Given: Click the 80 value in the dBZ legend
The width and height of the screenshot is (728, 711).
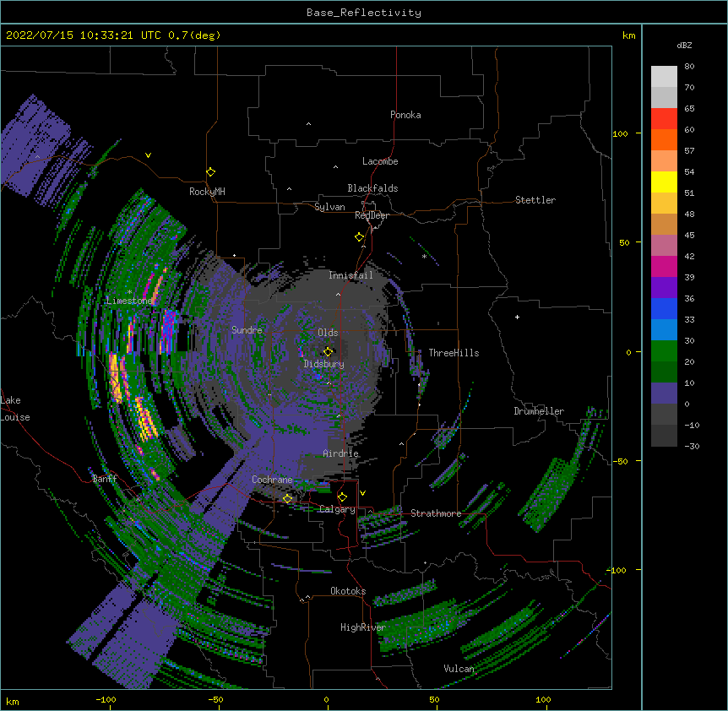Looking at the screenshot, I should (x=689, y=67).
